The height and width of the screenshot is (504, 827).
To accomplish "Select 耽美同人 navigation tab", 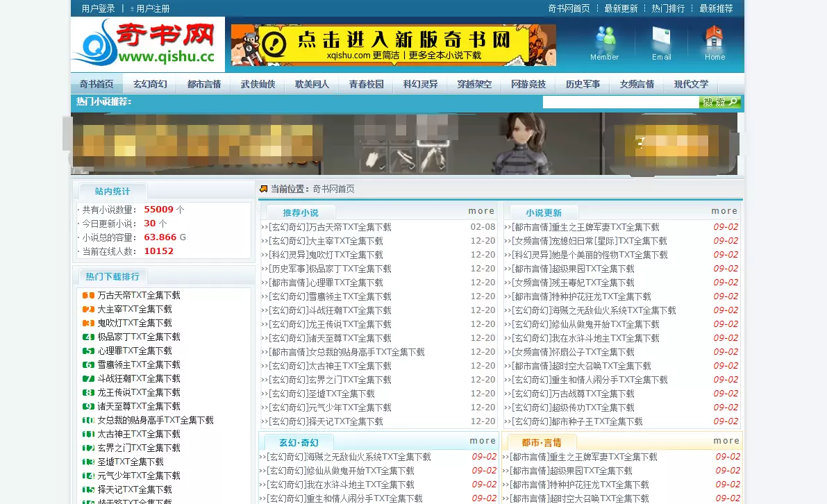I will coord(312,84).
